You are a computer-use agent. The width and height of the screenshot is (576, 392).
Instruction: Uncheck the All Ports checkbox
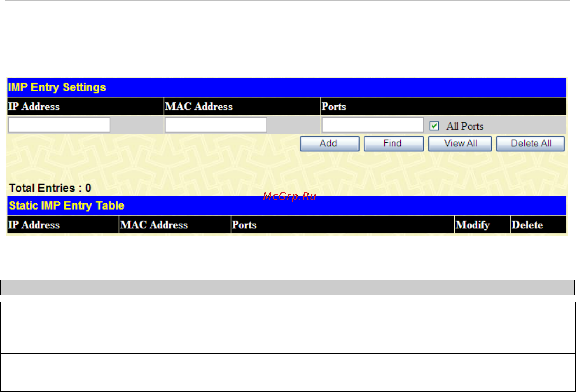coord(434,126)
